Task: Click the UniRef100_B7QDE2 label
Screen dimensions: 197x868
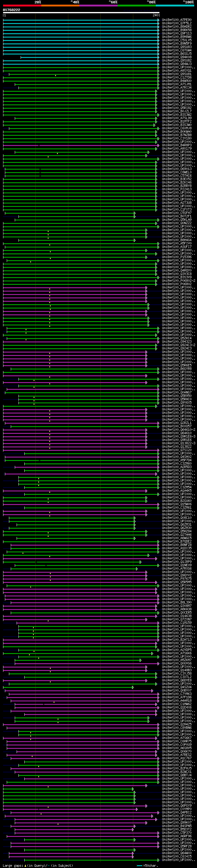Action: (177, 542)
